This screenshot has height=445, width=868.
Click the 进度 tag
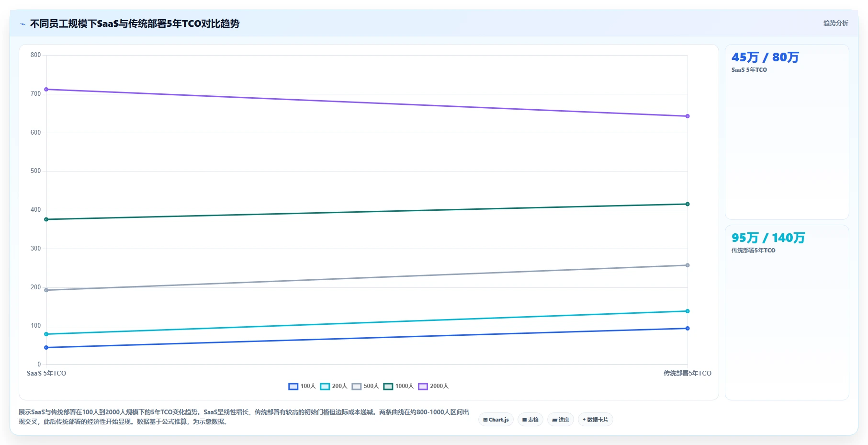point(561,420)
